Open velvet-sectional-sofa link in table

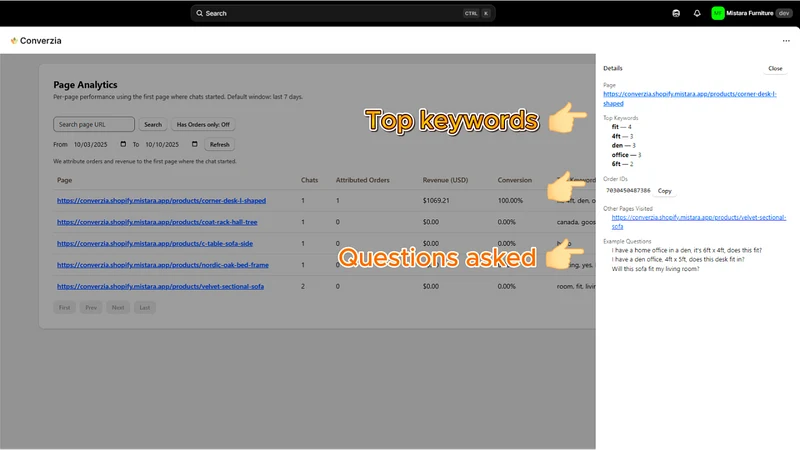160,286
